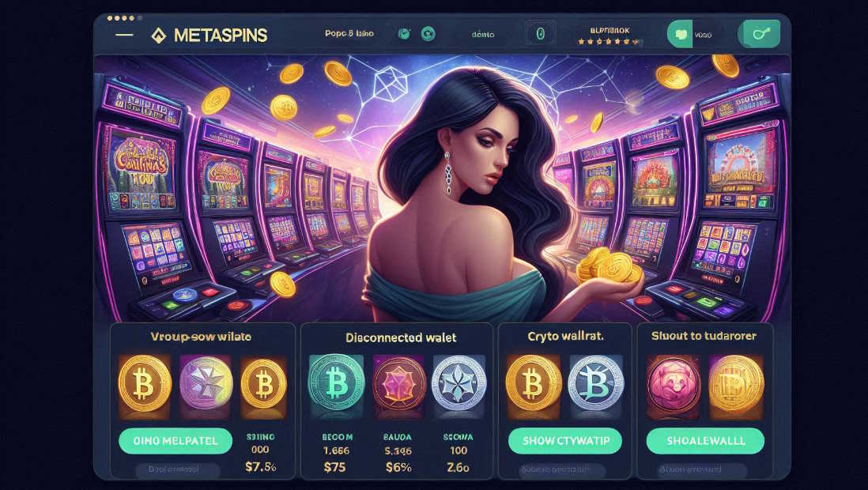Click the star rating row in header
The height and width of the screenshot is (490, 868).
(609, 42)
